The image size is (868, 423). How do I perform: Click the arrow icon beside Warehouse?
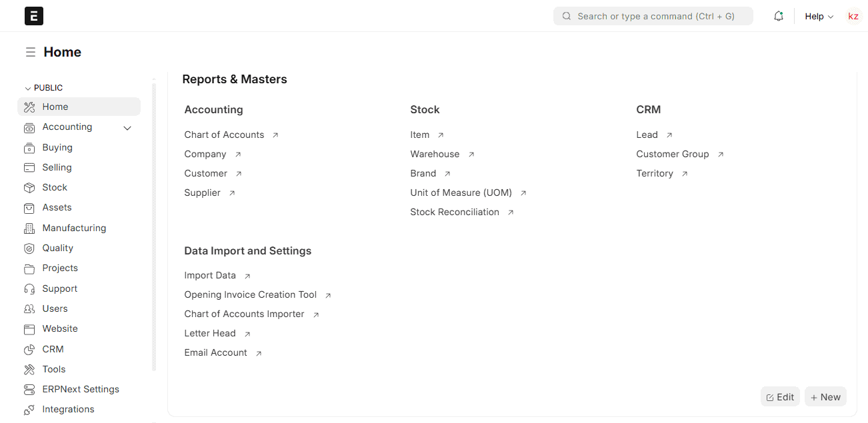pos(471,155)
